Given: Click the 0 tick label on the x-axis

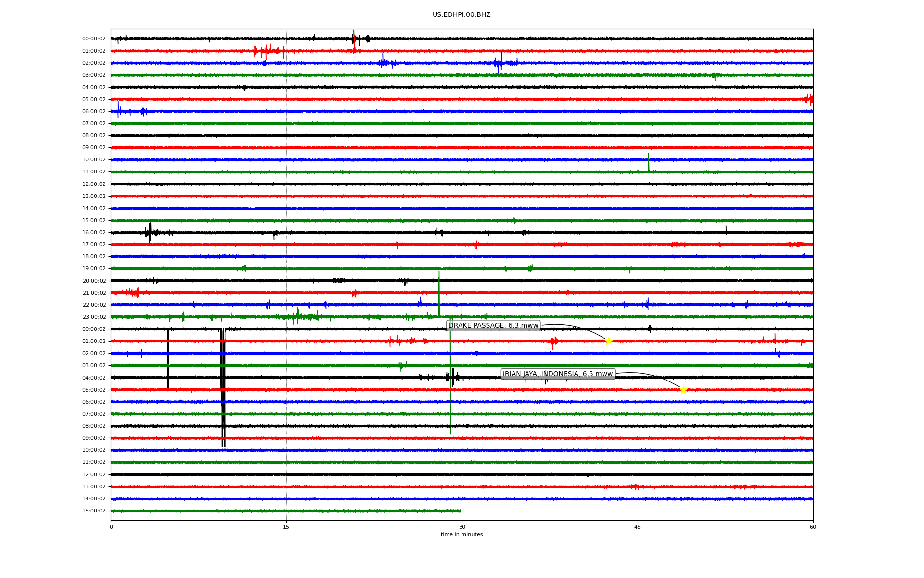Looking at the screenshot, I should tap(111, 527).
